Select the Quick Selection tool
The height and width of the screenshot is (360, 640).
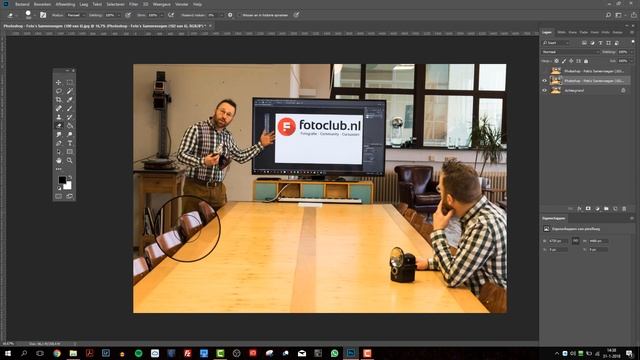point(70,91)
